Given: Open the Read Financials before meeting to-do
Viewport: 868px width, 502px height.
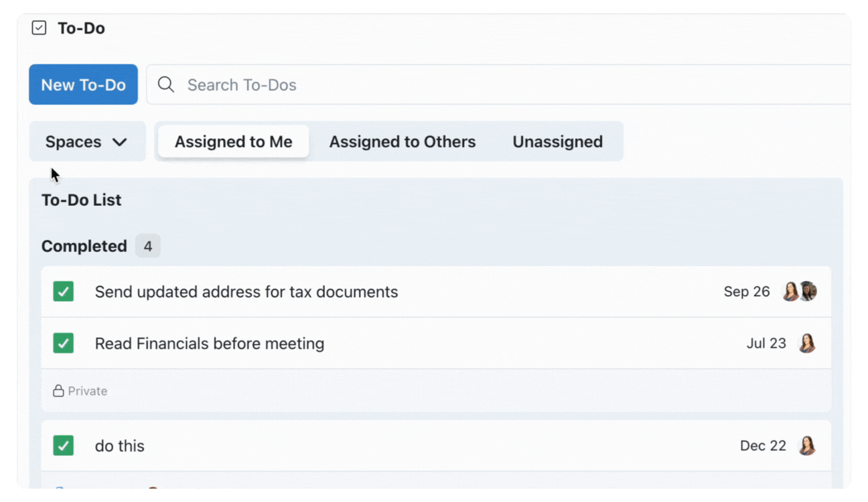Looking at the screenshot, I should [x=209, y=343].
